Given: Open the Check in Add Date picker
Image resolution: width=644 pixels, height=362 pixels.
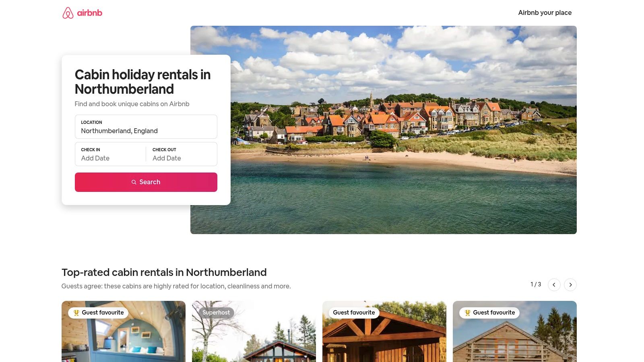Looking at the screenshot, I should pos(110,154).
